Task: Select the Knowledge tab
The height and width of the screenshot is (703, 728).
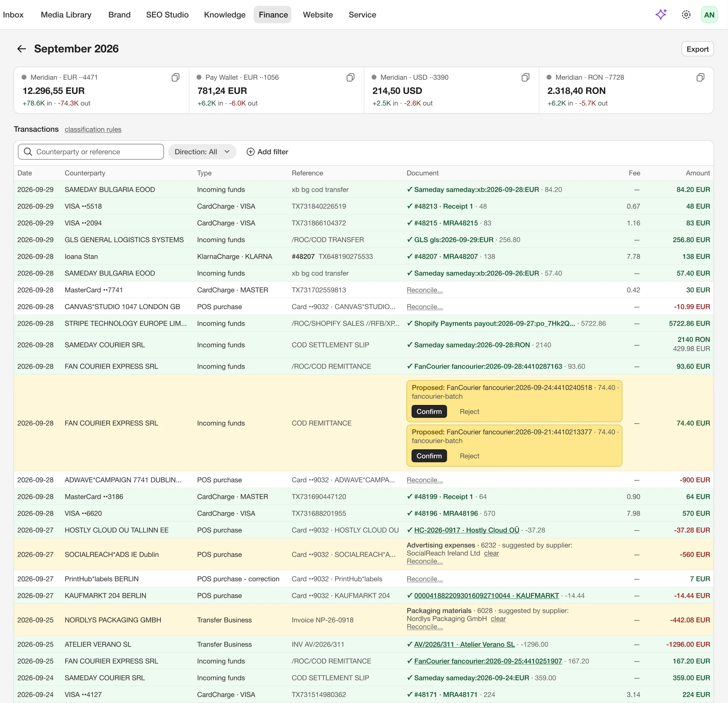Action: coord(225,15)
